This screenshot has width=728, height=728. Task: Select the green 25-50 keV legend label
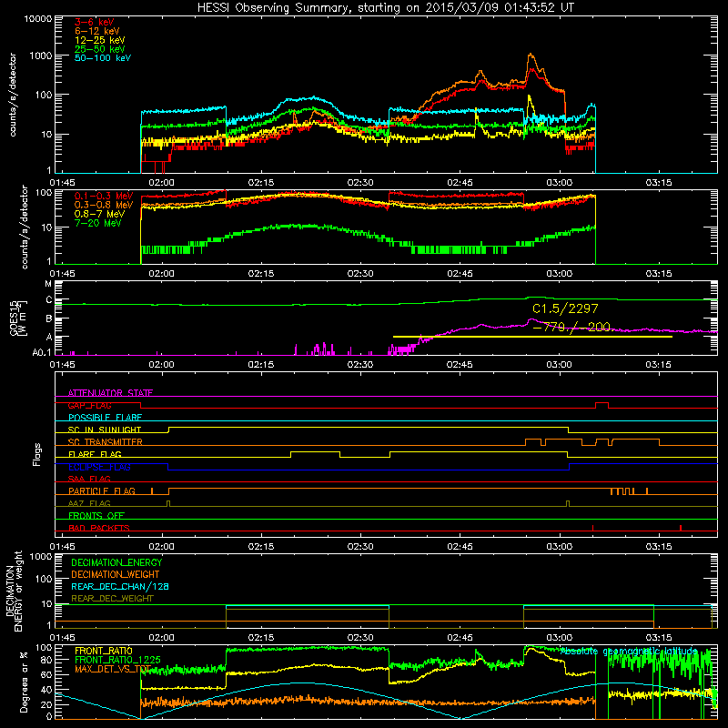(100, 49)
